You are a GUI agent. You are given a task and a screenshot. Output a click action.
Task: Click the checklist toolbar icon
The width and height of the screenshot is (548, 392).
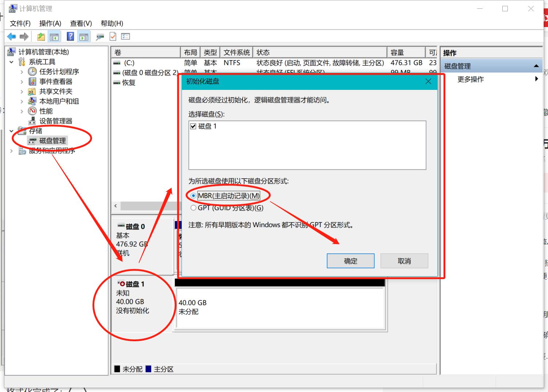(x=126, y=37)
